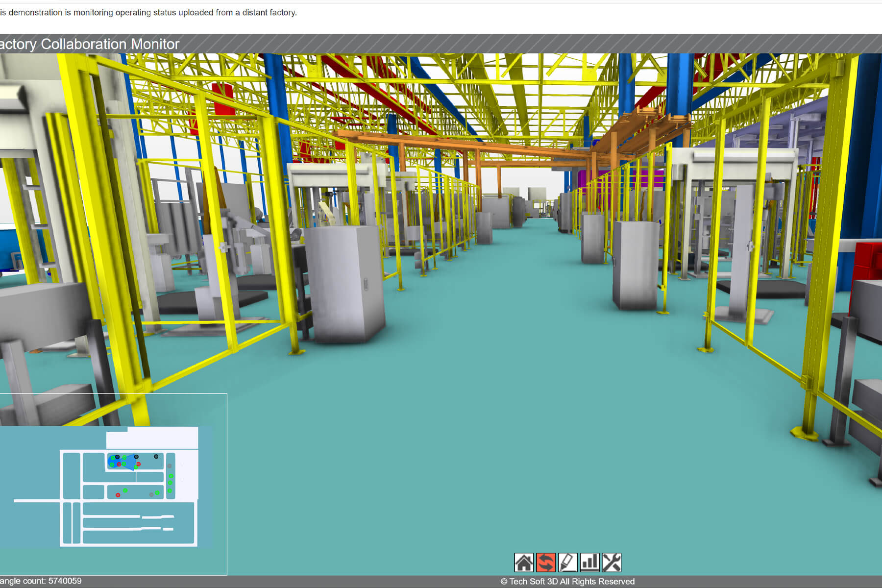Screen dimensions: 882x588
Task: Click topmost green dot in minimap's right column
Action: tap(171, 476)
